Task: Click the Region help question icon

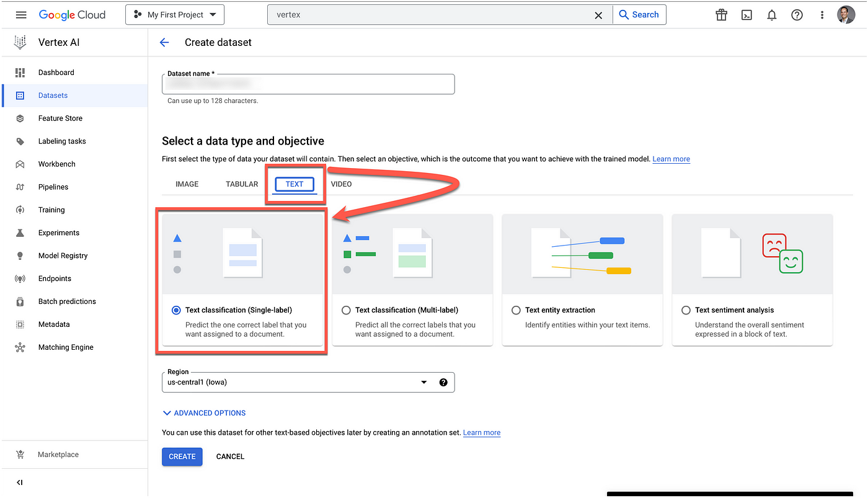Action: pos(443,382)
